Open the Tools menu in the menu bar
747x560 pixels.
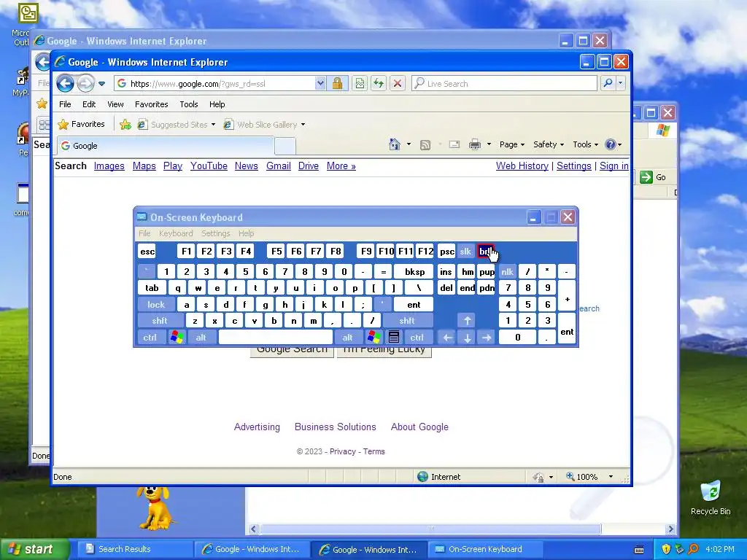pyautogui.click(x=189, y=104)
